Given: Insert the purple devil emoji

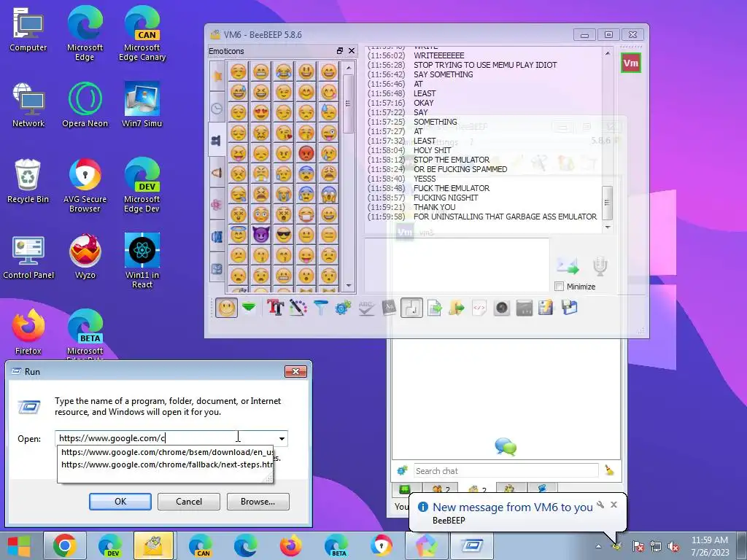Looking at the screenshot, I should pyautogui.click(x=260, y=234).
